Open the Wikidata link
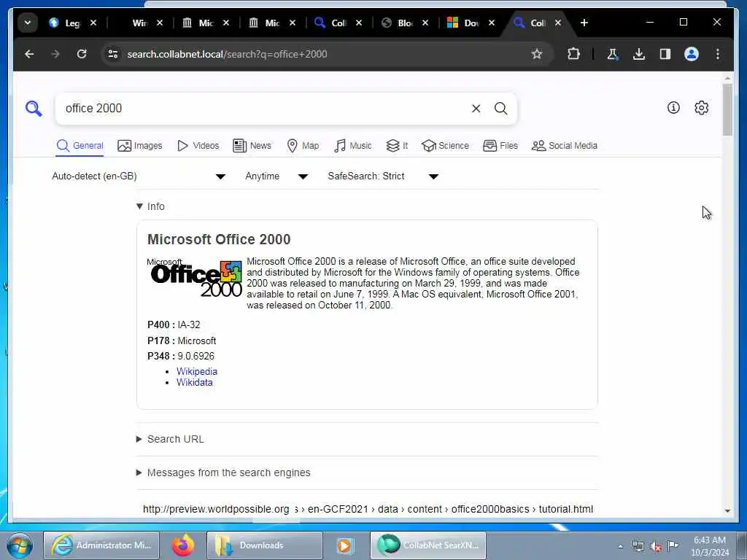This screenshot has width=747, height=560. coord(194,382)
